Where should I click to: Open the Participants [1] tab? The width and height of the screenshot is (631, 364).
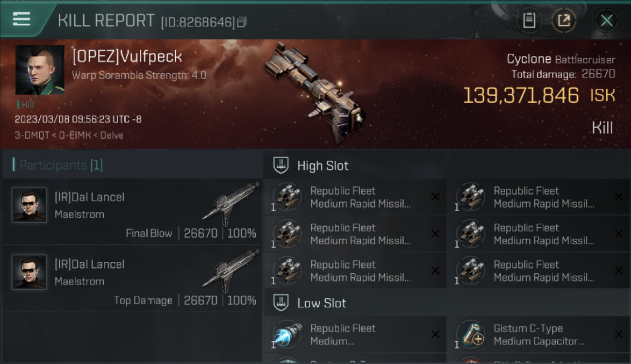pyautogui.click(x=61, y=165)
